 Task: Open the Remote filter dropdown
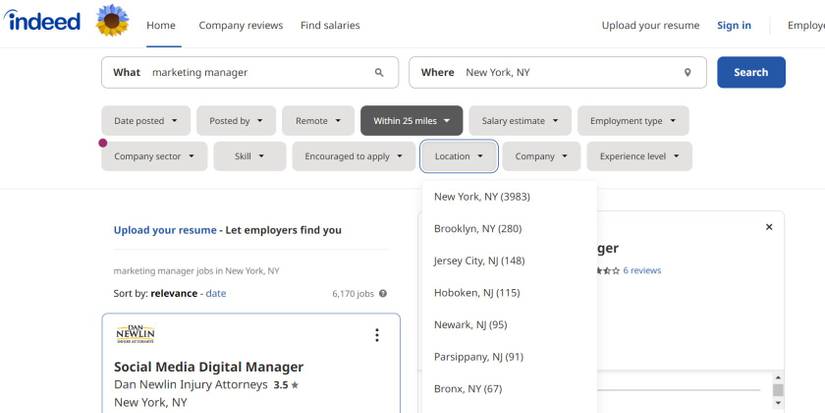pyautogui.click(x=318, y=120)
